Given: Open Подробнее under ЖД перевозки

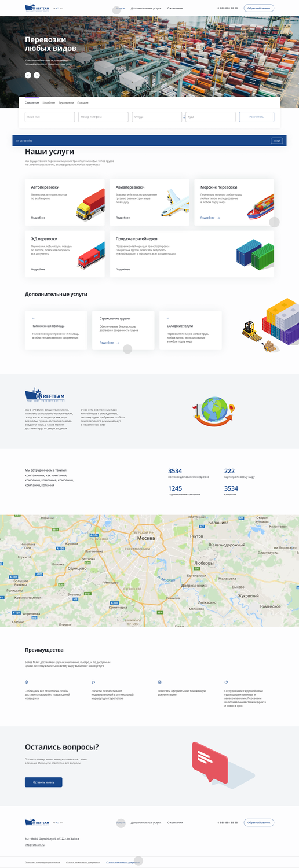Looking at the screenshot, I should pos(38,269).
